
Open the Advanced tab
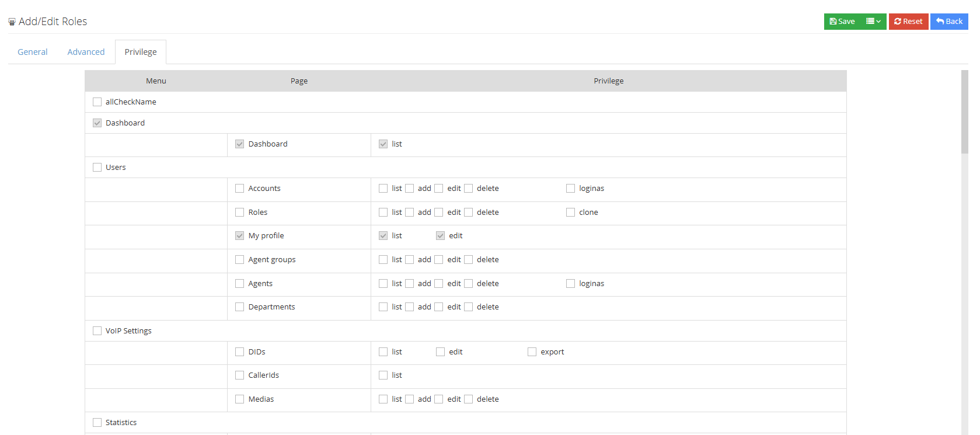coord(86,52)
